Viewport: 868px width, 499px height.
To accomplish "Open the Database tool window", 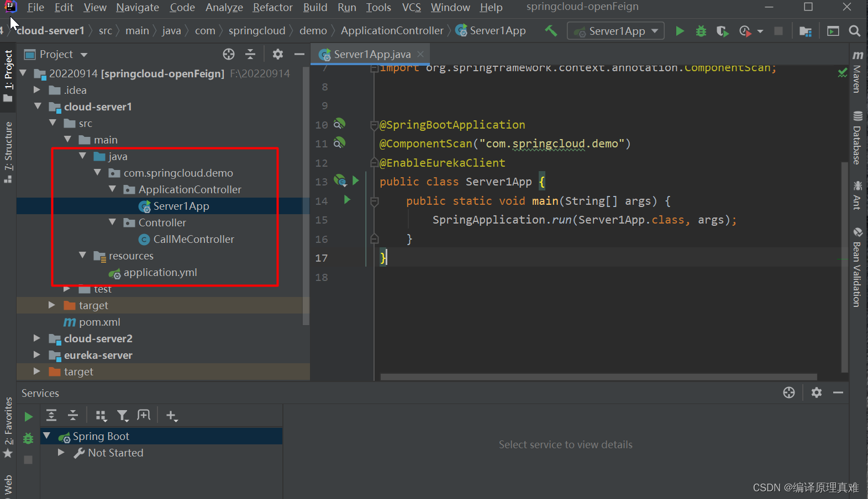I will [x=858, y=138].
